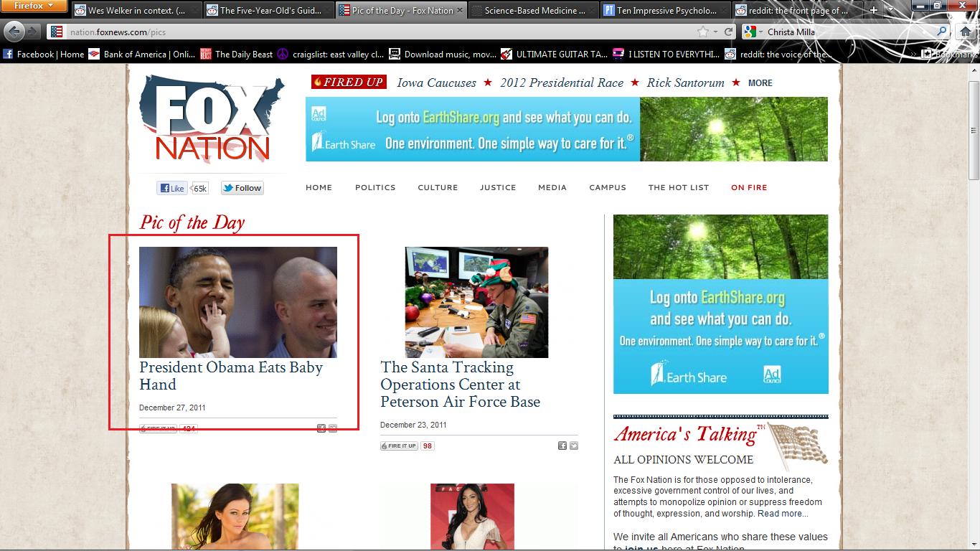Viewport: 980px width, 551px height.
Task: Open The Daily Beast bookmark
Action: (236, 54)
